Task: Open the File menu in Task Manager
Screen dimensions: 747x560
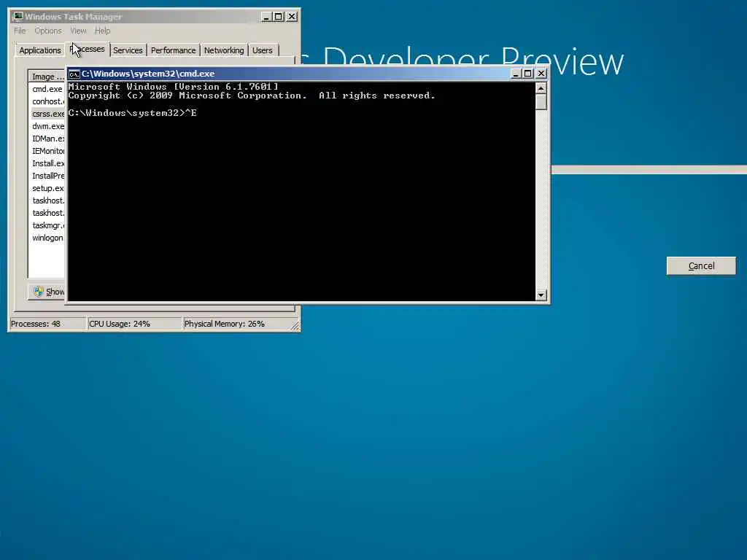Action: click(x=20, y=31)
